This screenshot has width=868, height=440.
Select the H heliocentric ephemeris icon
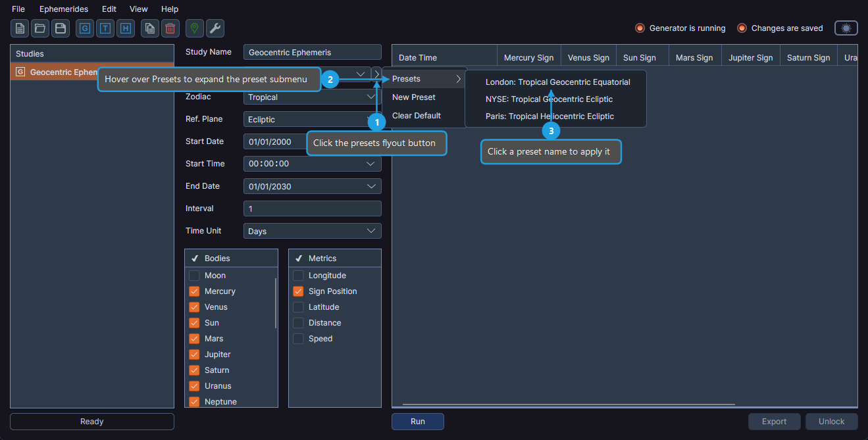click(x=125, y=28)
